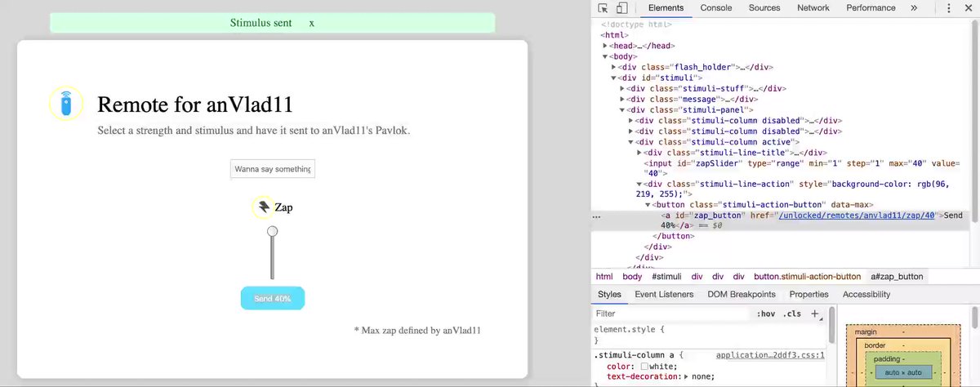Collapse the div id stimuli node
The height and width of the screenshot is (387, 980).
coord(614,78)
